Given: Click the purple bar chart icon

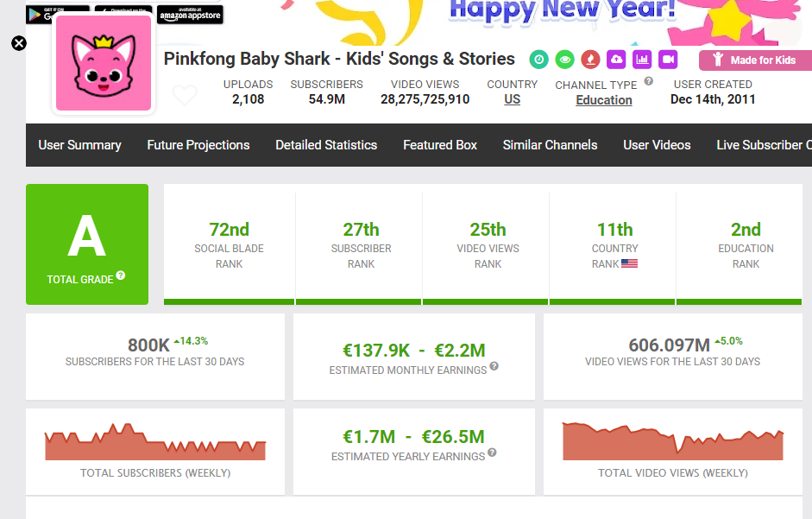Looking at the screenshot, I should coord(642,60).
